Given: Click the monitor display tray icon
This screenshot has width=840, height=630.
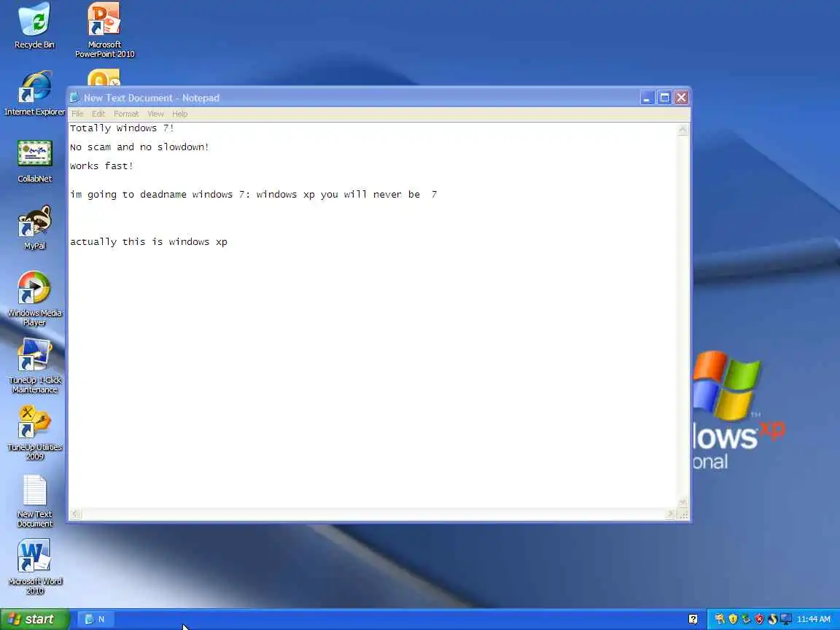Looking at the screenshot, I should (785, 619).
